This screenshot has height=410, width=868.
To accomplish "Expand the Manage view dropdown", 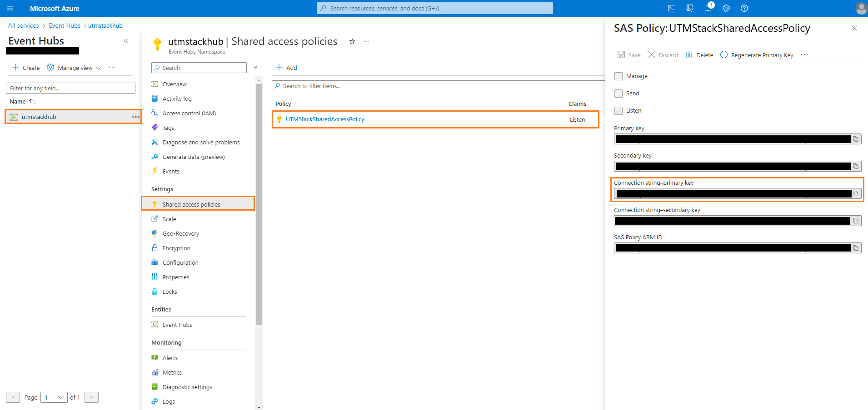I will pos(74,68).
